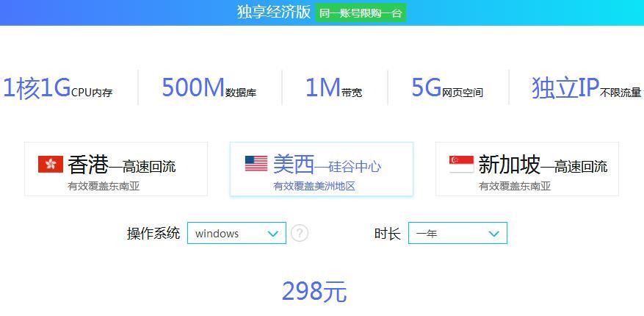
Task: Open the 操作系统 windows dropdown
Action: point(236,233)
